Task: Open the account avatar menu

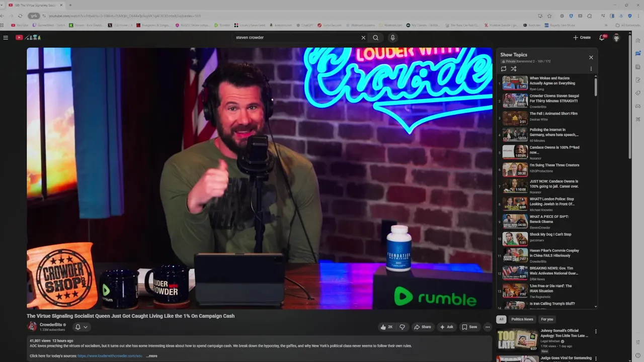Action: [616, 38]
